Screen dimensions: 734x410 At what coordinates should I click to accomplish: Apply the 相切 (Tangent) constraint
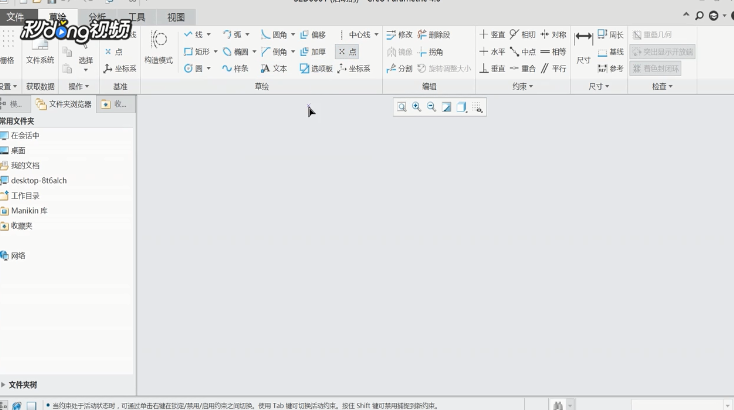pos(523,35)
